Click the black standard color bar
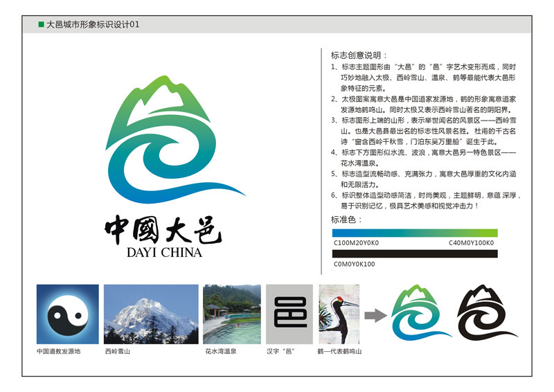The image size is (554, 392). pos(415,253)
